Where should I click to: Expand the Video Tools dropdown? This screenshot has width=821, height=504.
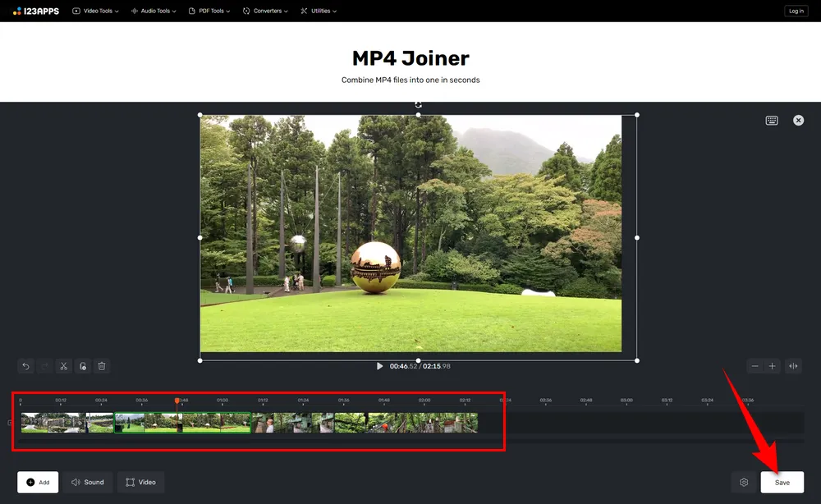tap(95, 11)
